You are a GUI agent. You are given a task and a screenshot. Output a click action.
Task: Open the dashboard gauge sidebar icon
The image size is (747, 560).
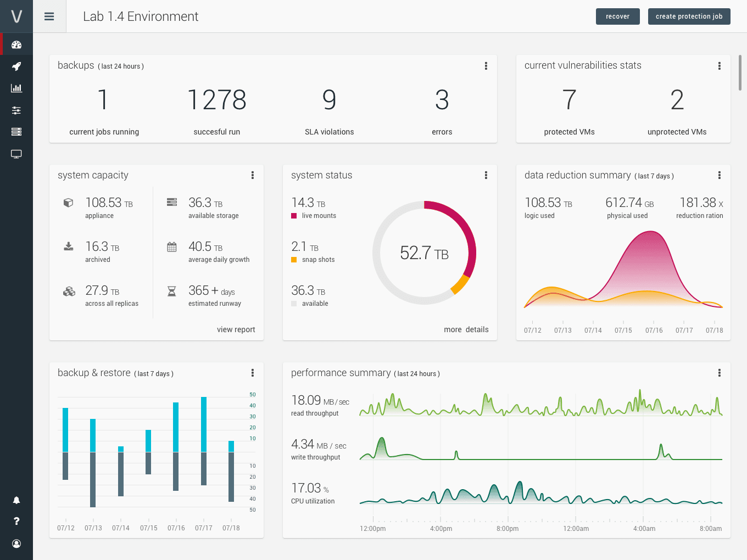click(x=16, y=44)
